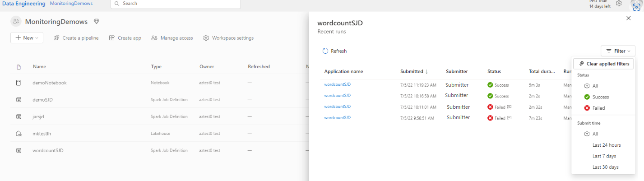Close the wordcountSJD recent runs panel
Screen dimensions: 644x181
click(629, 18)
